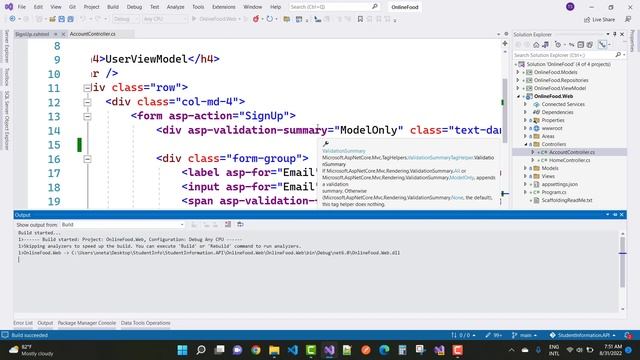The image size is (640, 360).
Task: Click the Live Share icon
Action: pos(587,20)
